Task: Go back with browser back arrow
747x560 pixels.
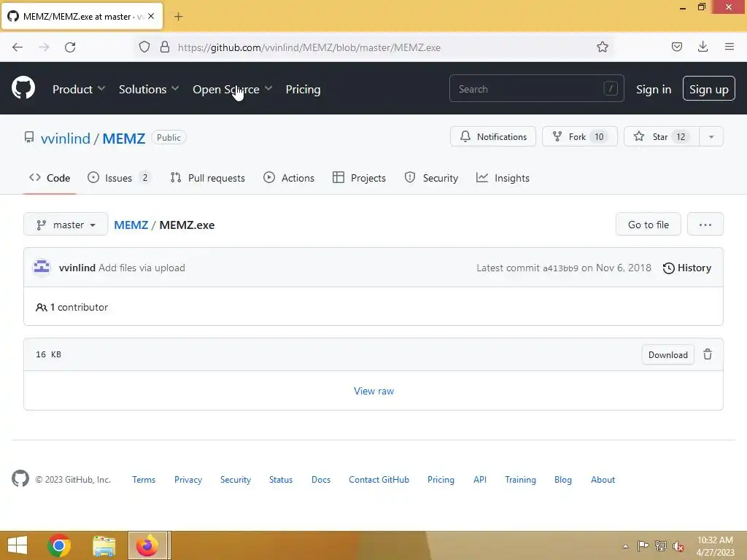Action: pyautogui.click(x=18, y=47)
